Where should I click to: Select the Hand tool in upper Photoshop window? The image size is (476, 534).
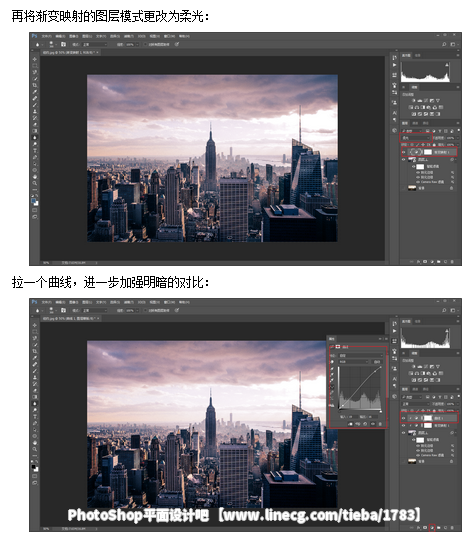(x=35, y=176)
